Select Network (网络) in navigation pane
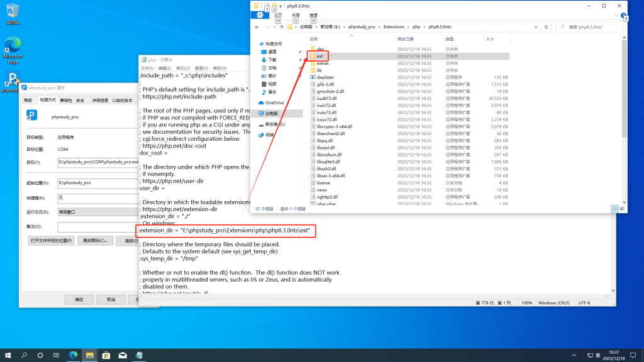This screenshot has width=644, height=362. point(269,134)
